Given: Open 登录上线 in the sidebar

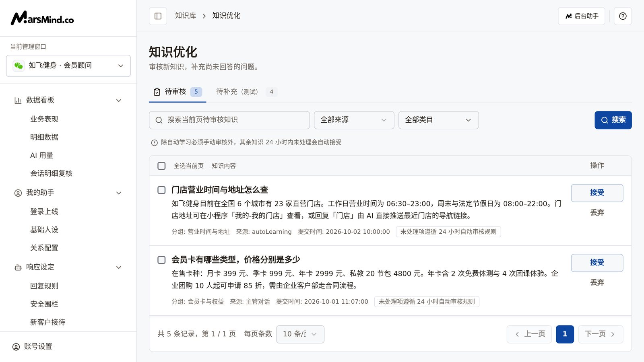Looking at the screenshot, I should [44, 212].
